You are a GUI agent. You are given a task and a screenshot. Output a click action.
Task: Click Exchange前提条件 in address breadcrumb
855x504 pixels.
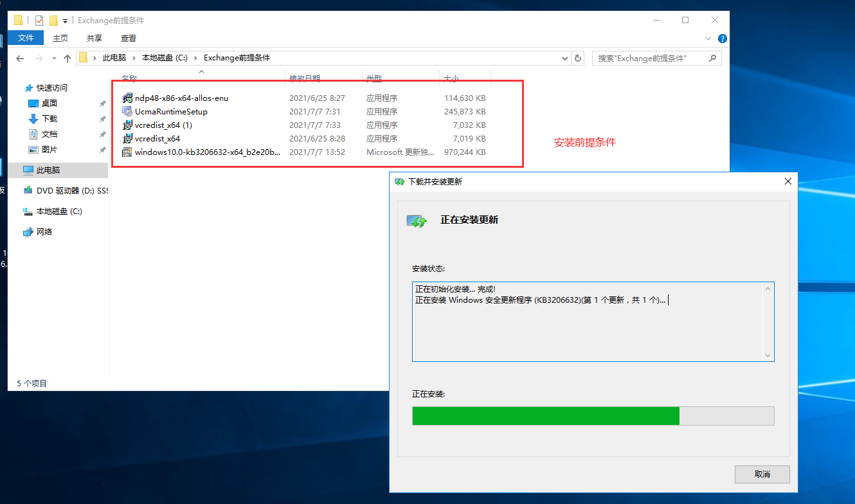tap(237, 58)
